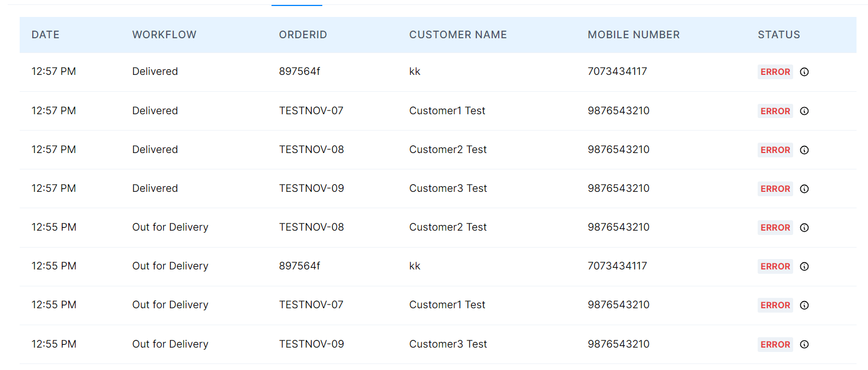Screen dimensions: 868x370
Task: Show error details for TESTNOV-08 Delivered row
Action: point(804,150)
